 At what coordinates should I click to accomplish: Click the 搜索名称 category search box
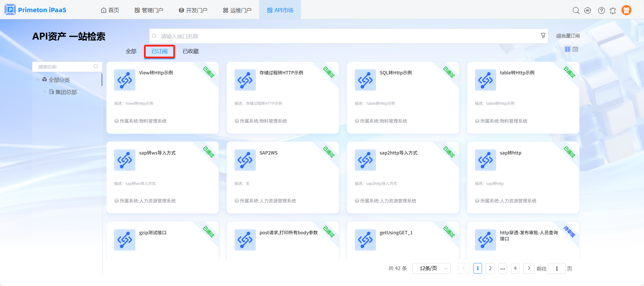point(64,67)
